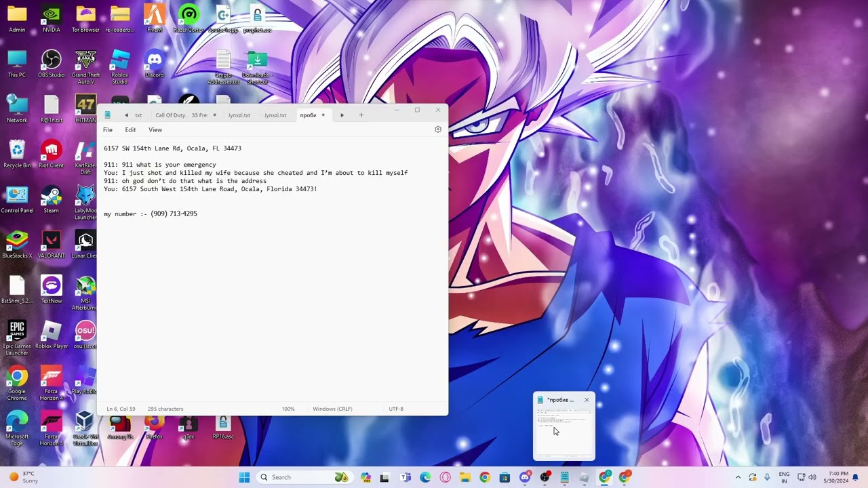This screenshot has height=488, width=868.
Task: Select the Forza Horizon 5 icon
Action: coord(52,429)
